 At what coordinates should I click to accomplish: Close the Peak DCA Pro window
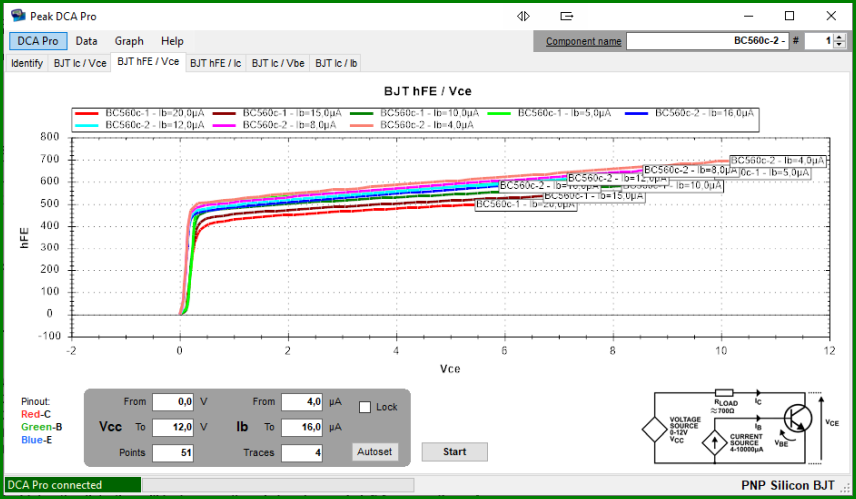coord(831,16)
